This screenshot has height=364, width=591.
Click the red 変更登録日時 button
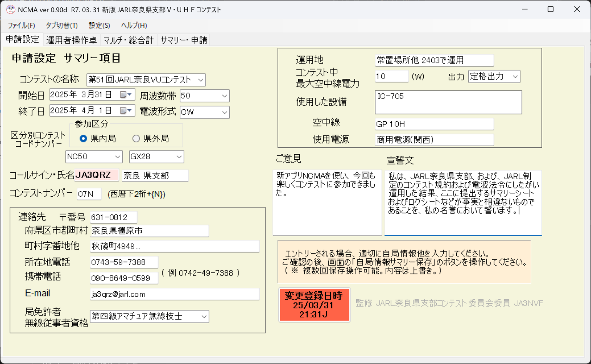[314, 305]
